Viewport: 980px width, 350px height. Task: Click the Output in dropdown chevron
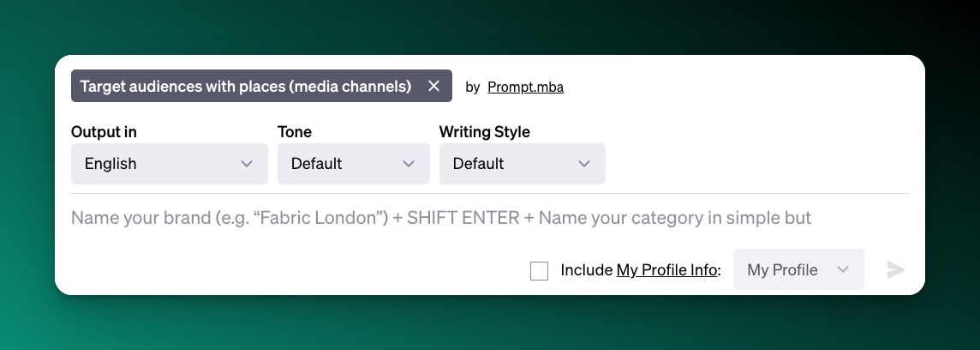(247, 164)
